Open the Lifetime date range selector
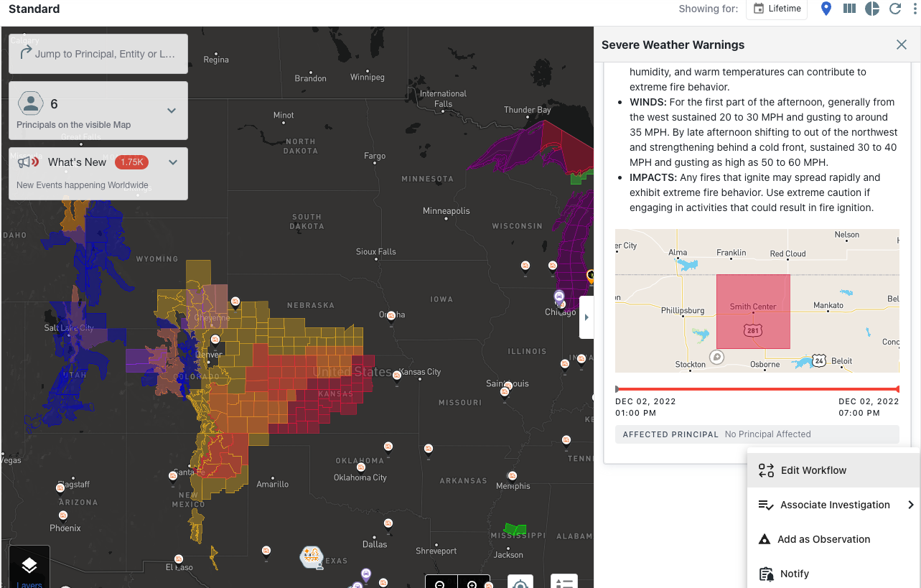The width and height of the screenshot is (921, 588). coord(777,9)
